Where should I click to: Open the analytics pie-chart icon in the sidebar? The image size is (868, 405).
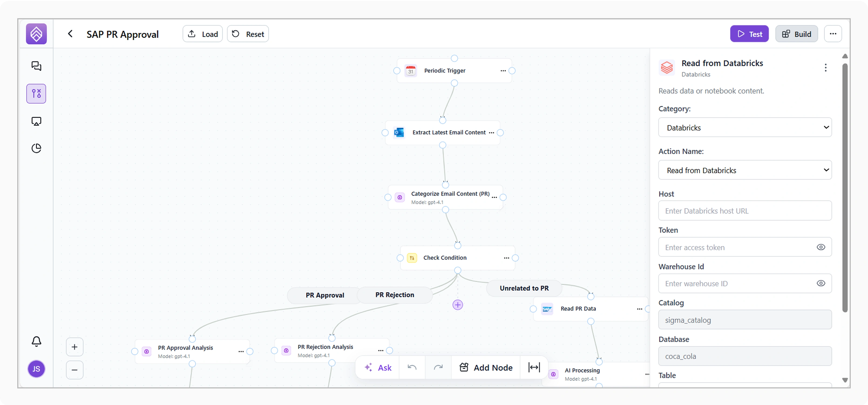[36, 148]
